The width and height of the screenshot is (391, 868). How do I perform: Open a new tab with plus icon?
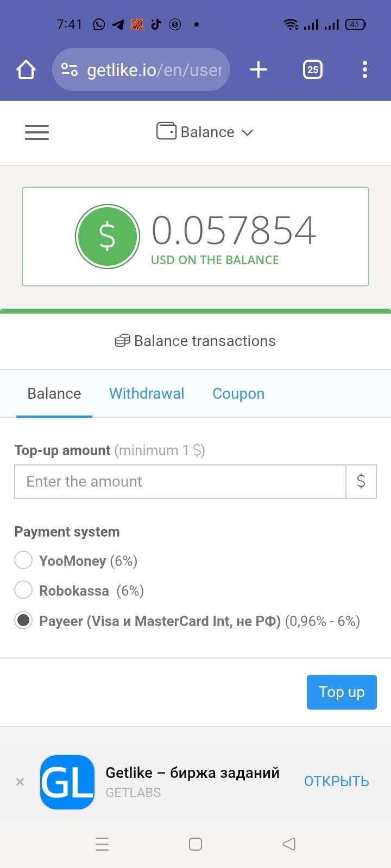click(258, 69)
